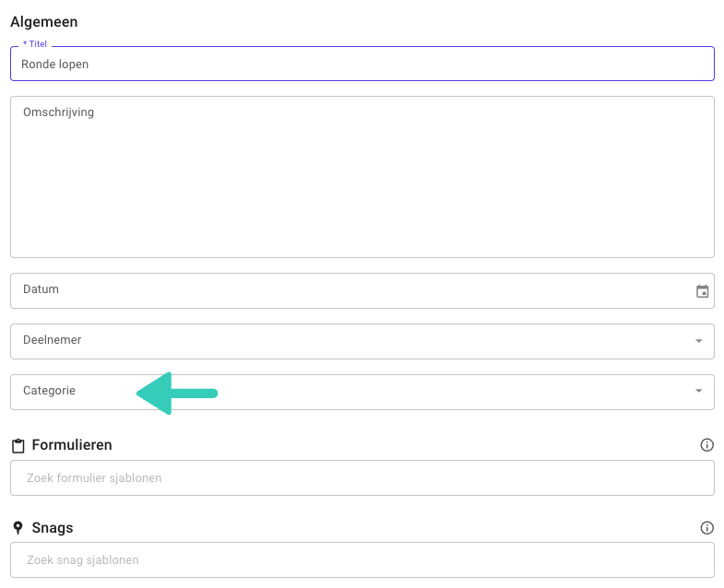
Task: Expand the Deelnemer dropdown arrow
Action: pyautogui.click(x=698, y=341)
